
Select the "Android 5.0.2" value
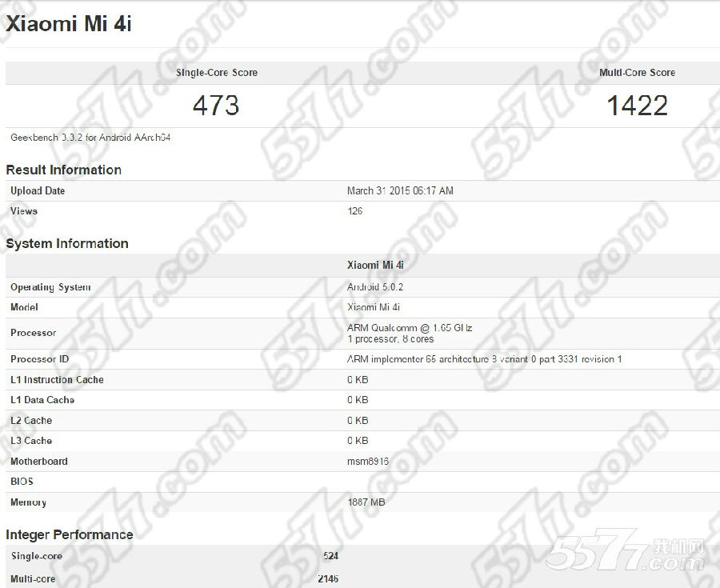(x=375, y=287)
